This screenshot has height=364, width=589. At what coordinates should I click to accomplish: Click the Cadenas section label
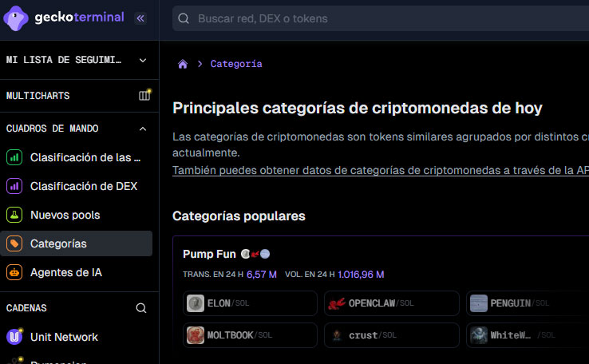click(26, 308)
